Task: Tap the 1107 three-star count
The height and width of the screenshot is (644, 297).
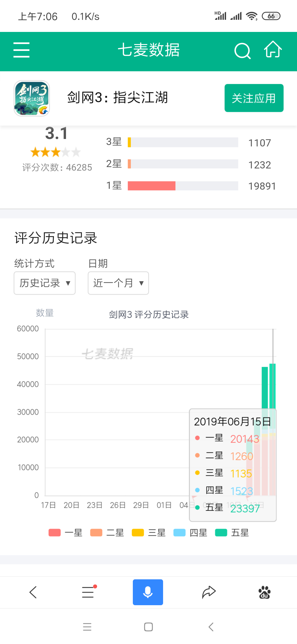Action: [x=260, y=143]
